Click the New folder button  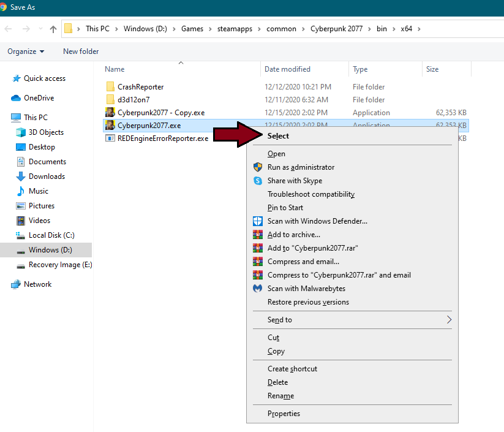coord(81,51)
